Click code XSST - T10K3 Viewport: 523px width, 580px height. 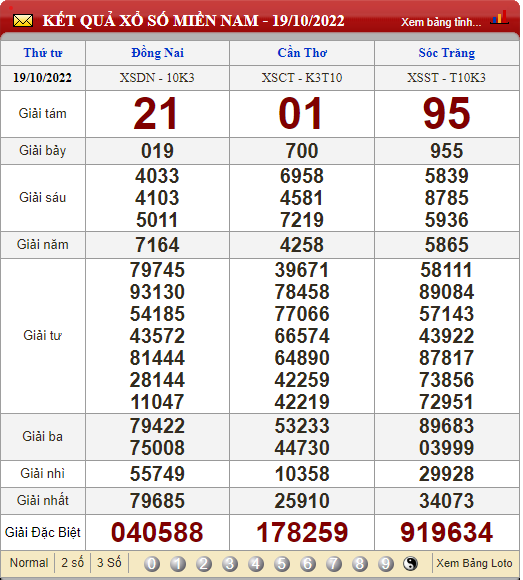446,78
